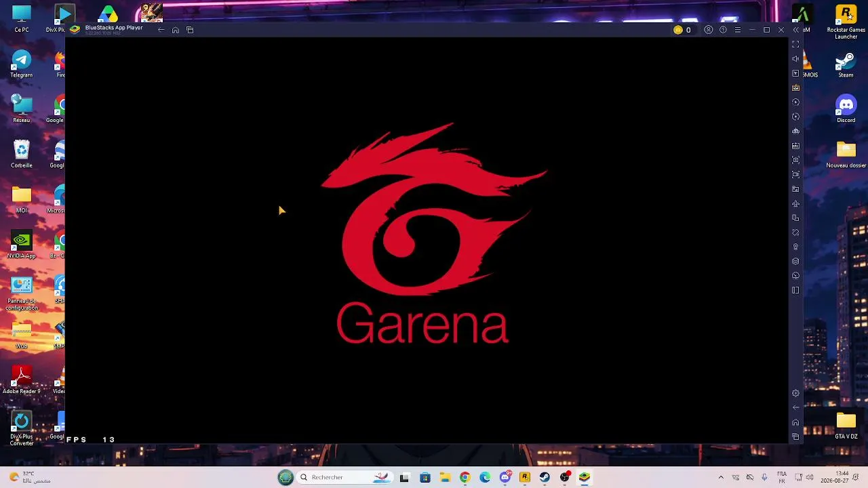Click the circular play icon in sidebar

click(796, 102)
